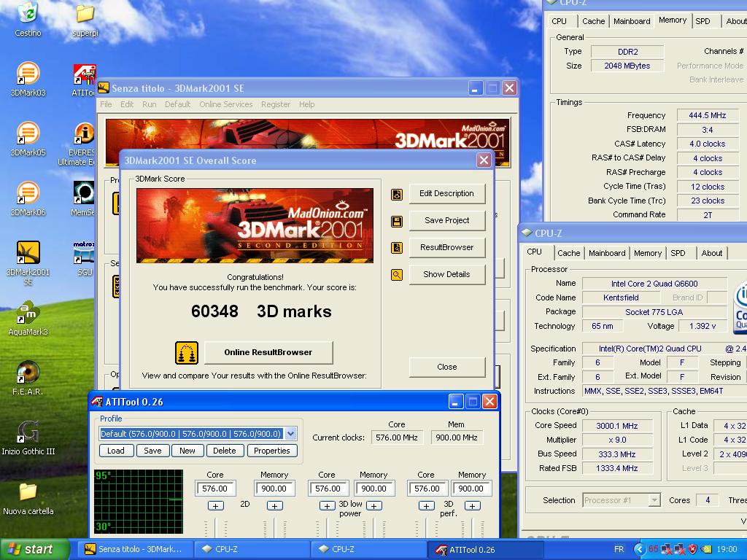Increase the 2D Core clock with plus button
The height and width of the screenshot is (560, 747).
pos(215,506)
